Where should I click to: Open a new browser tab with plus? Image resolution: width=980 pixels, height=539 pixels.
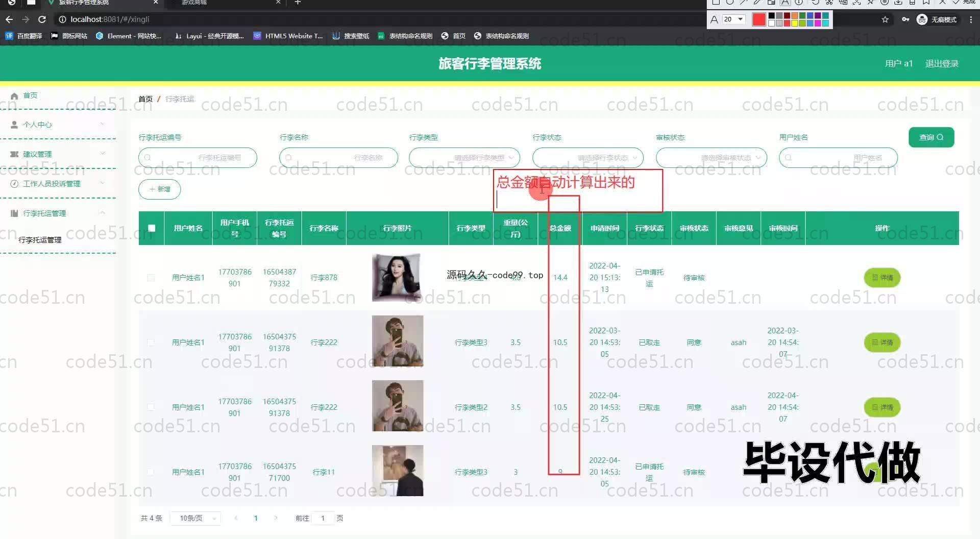click(298, 3)
